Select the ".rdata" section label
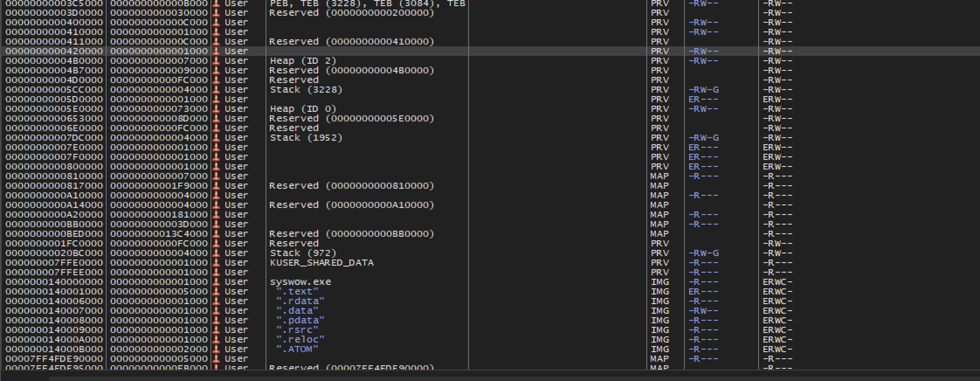Image resolution: width=980 pixels, height=381 pixels. (300, 301)
